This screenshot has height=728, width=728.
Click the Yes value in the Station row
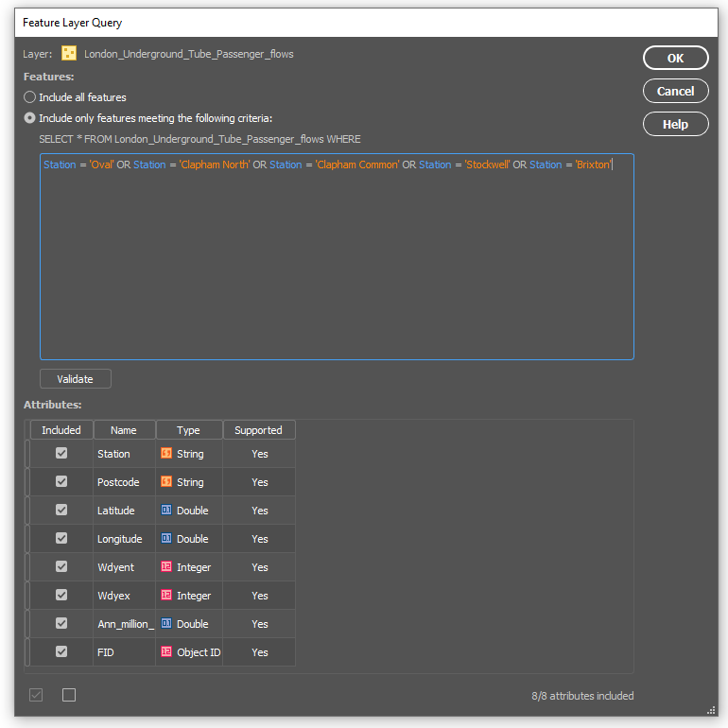[x=260, y=454]
